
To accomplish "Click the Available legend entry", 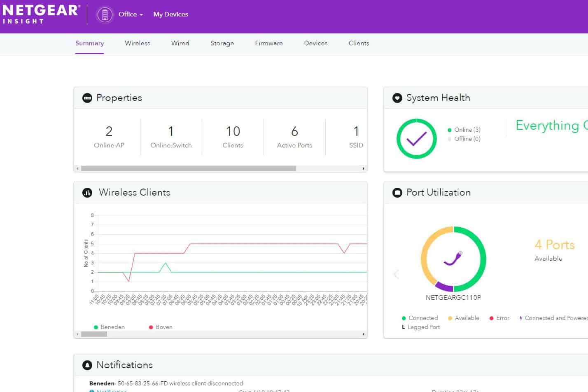I will pyautogui.click(x=464, y=318).
